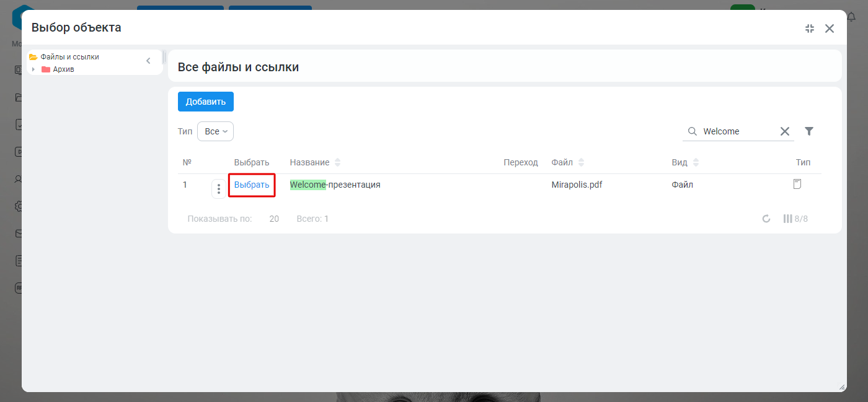Viewport: 868px width, 402px height.
Task: Open the Тип dropdown showing Все
Action: [215, 131]
